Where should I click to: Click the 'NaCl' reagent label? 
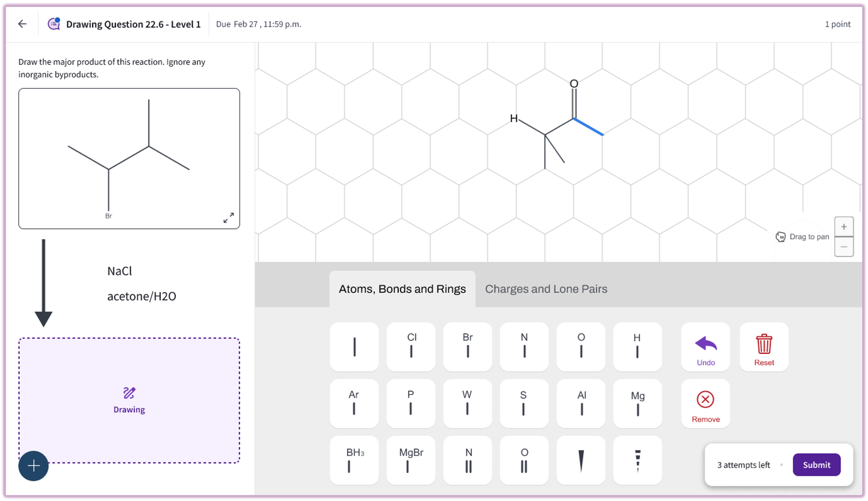point(119,271)
